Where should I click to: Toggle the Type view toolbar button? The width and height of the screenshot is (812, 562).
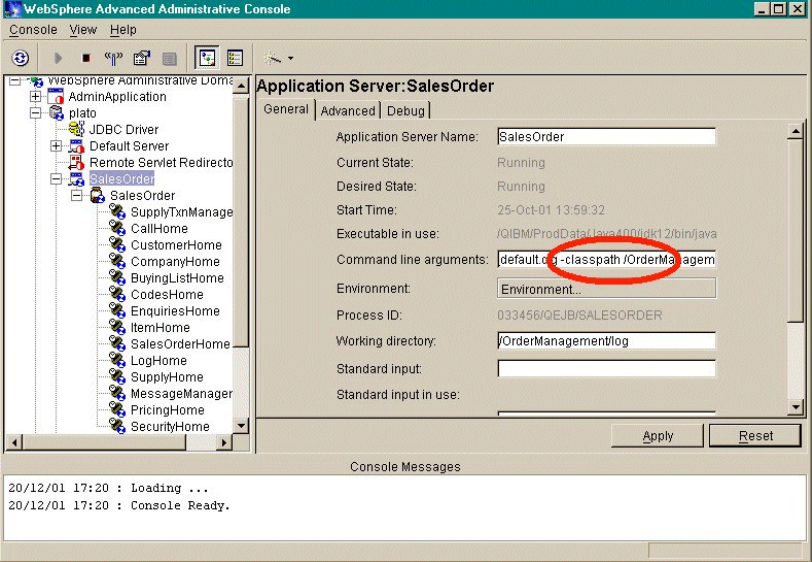click(x=235, y=57)
